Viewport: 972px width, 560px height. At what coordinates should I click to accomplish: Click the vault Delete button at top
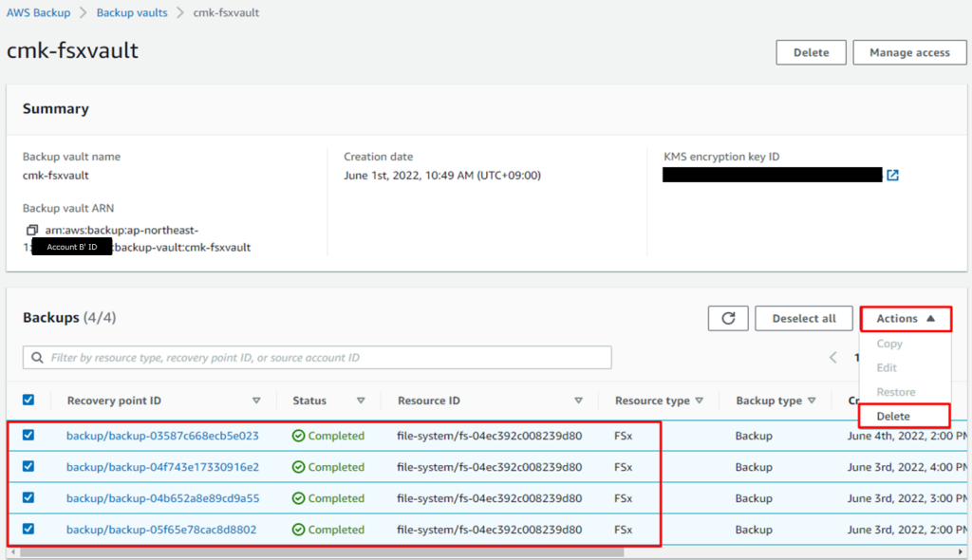pos(811,53)
